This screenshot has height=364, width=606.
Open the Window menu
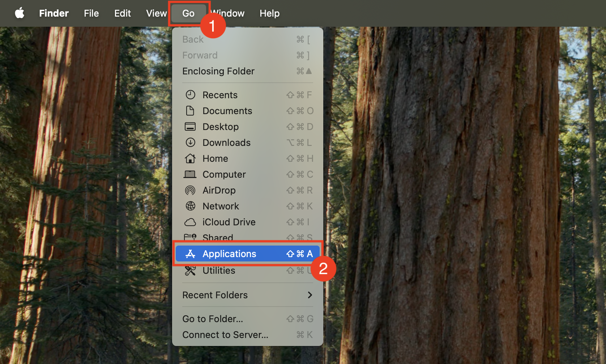point(227,13)
